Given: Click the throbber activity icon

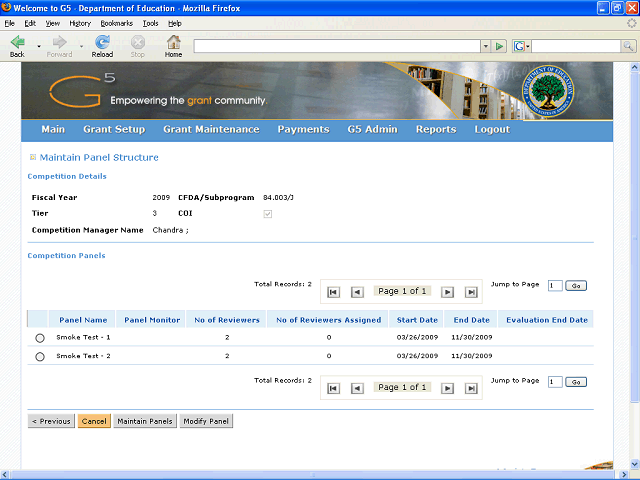Looking at the screenshot, I should (631, 23).
